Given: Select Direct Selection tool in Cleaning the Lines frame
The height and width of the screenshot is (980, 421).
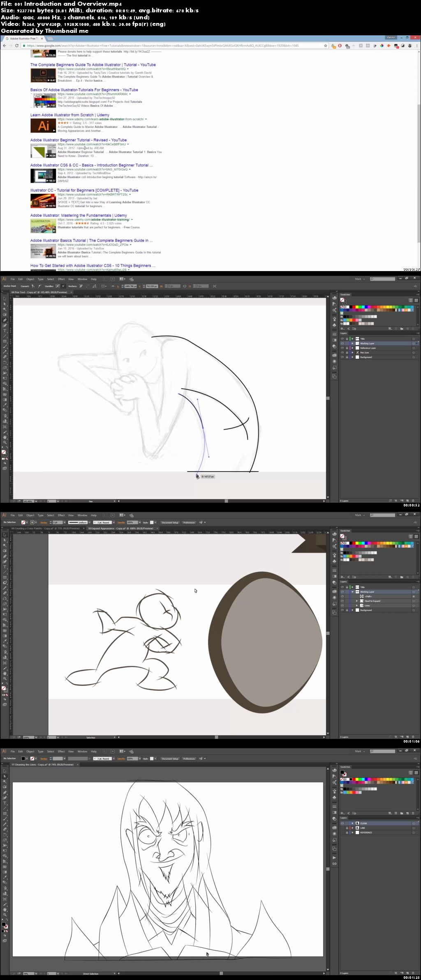Looking at the screenshot, I should (x=5, y=776).
